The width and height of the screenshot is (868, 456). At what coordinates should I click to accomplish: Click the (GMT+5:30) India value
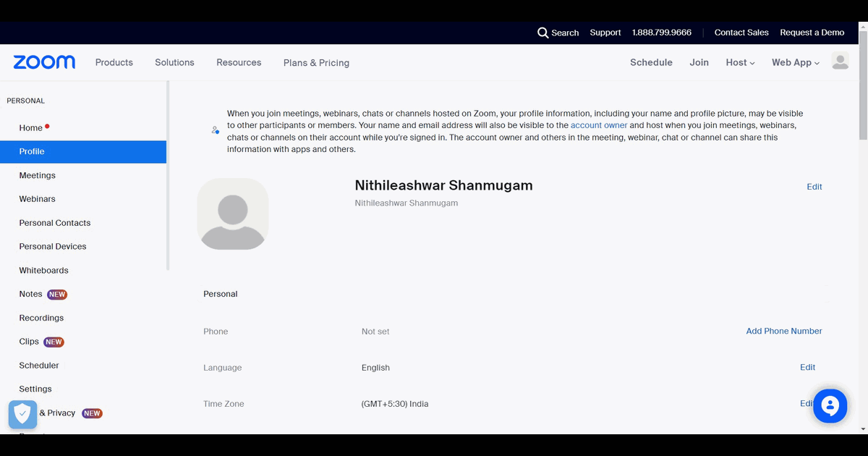[x=395, y=404]
